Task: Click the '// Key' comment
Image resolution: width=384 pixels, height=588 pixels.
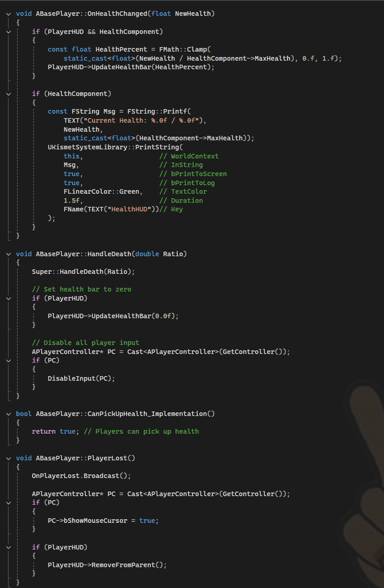Action: [171, 209]
